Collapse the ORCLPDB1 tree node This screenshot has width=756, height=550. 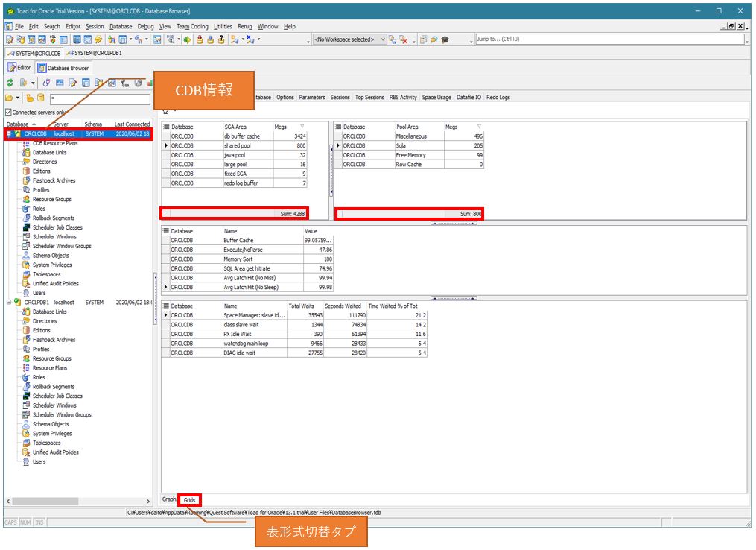9,303
